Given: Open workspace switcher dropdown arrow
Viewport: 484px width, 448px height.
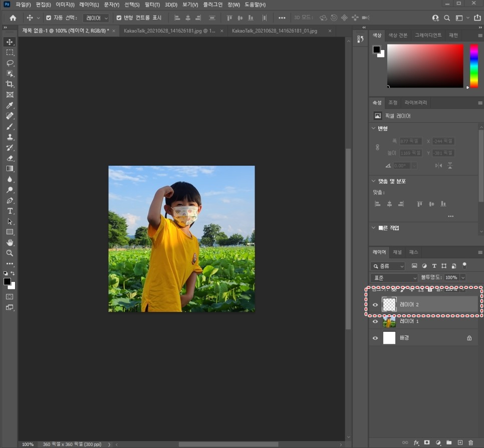Looking at the screenshot, I should (468, 18).
